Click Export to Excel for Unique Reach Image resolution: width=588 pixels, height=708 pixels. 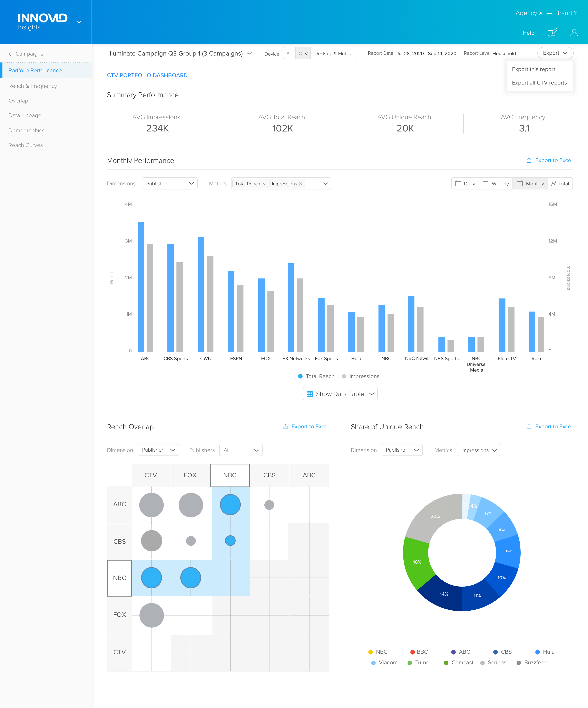coord(554,426)
